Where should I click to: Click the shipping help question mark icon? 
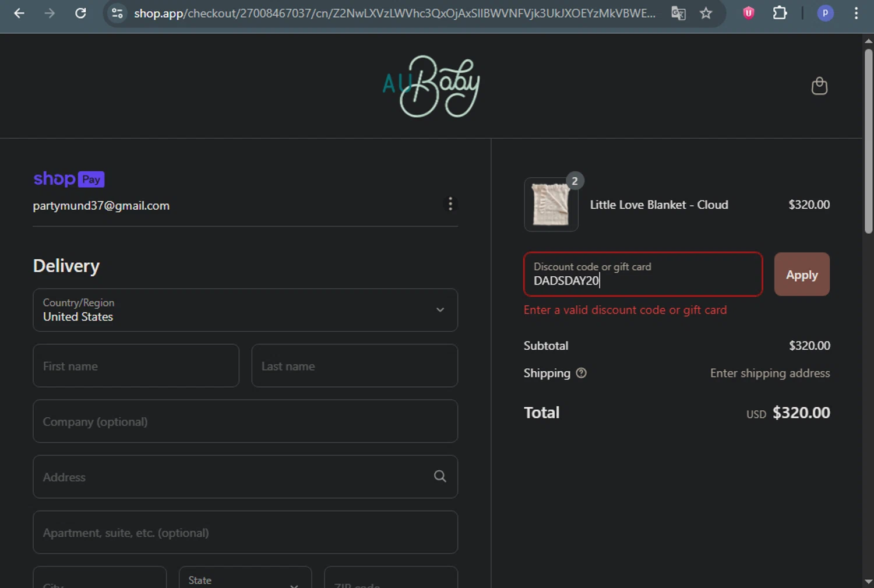(x=581, y=373)
